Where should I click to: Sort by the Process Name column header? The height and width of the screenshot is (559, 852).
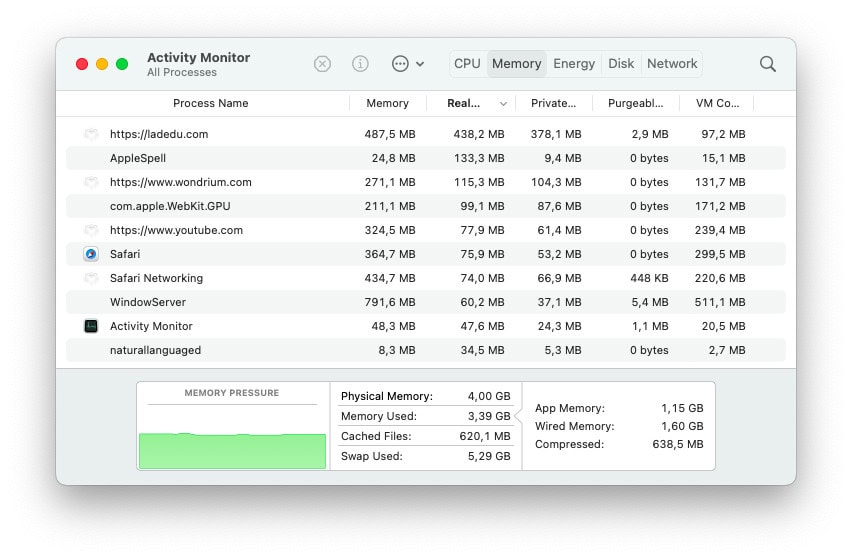210,104
